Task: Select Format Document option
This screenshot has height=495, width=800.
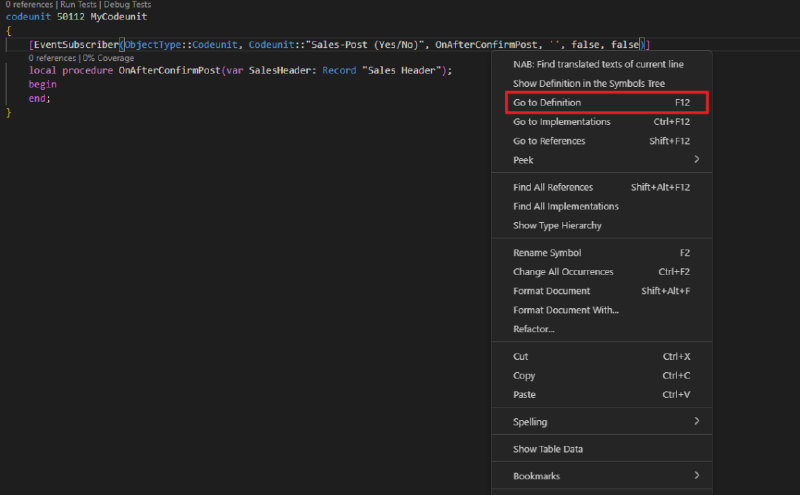Action: tap(553, 291)
